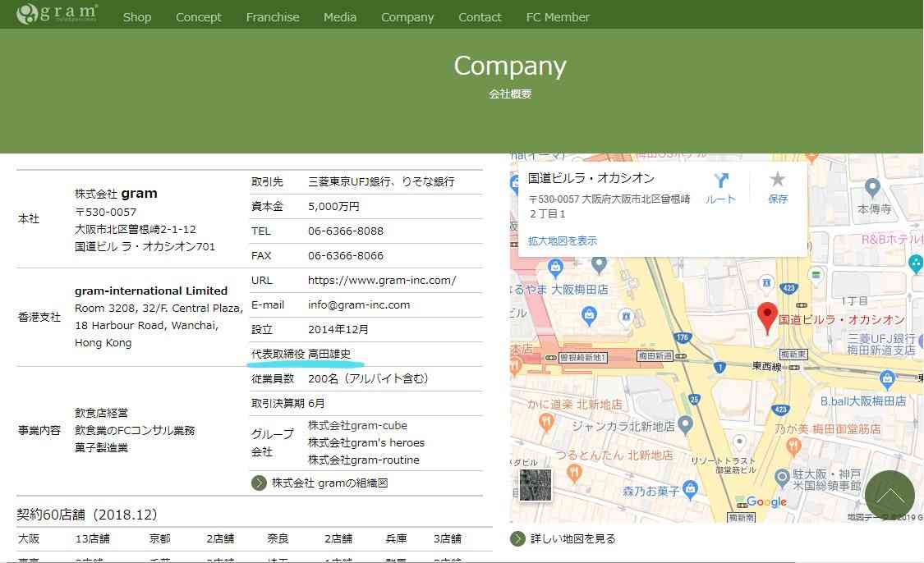Screen dimensions: 924x563
Task: Select the R&Bホテル label on the map
Action: (892, 240)
